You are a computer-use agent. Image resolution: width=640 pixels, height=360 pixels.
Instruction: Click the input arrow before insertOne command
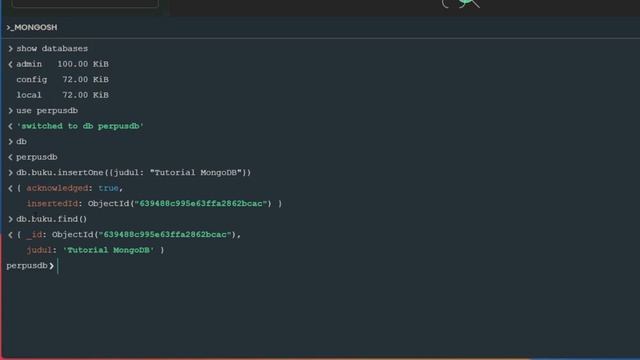(x=11, y=173)
